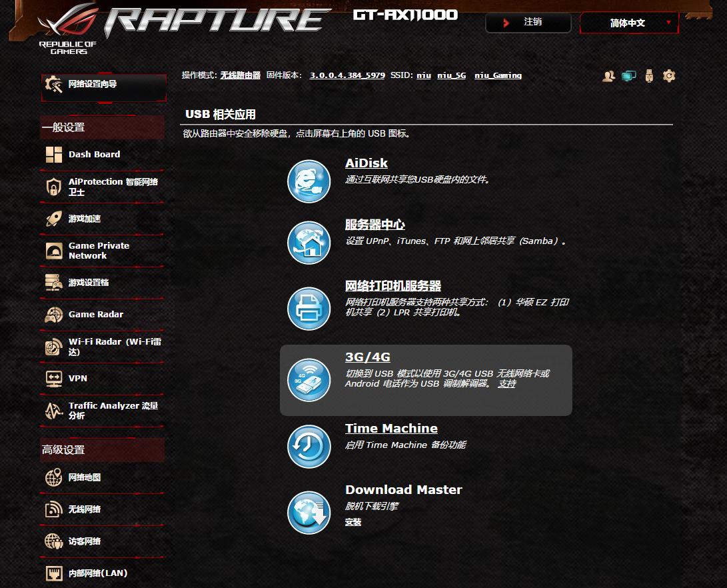Click the 网络地图 globe pin icon
This screenshot has width=727, height=588.
click(x=54, y=477)
